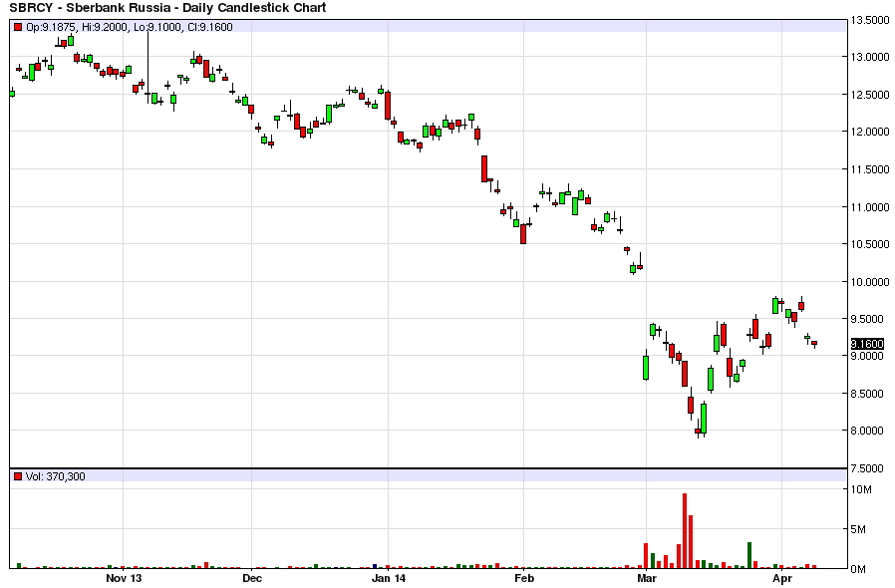Click the '12.5000' price axis label

tap(869, 95)
